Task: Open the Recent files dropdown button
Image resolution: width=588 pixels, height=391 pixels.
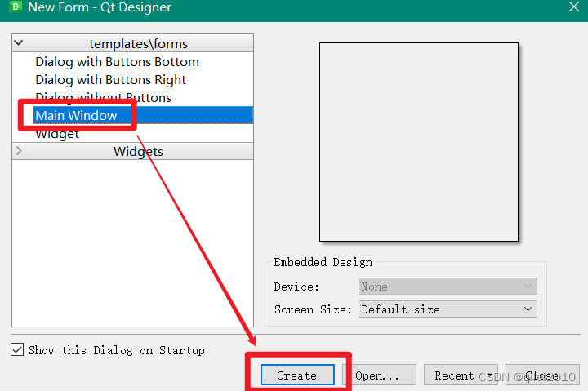Action: pos(461,375)
